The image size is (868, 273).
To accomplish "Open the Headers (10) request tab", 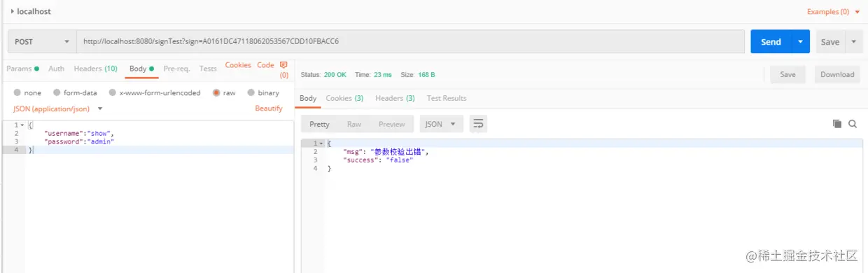I will click(x=95, y=69).
